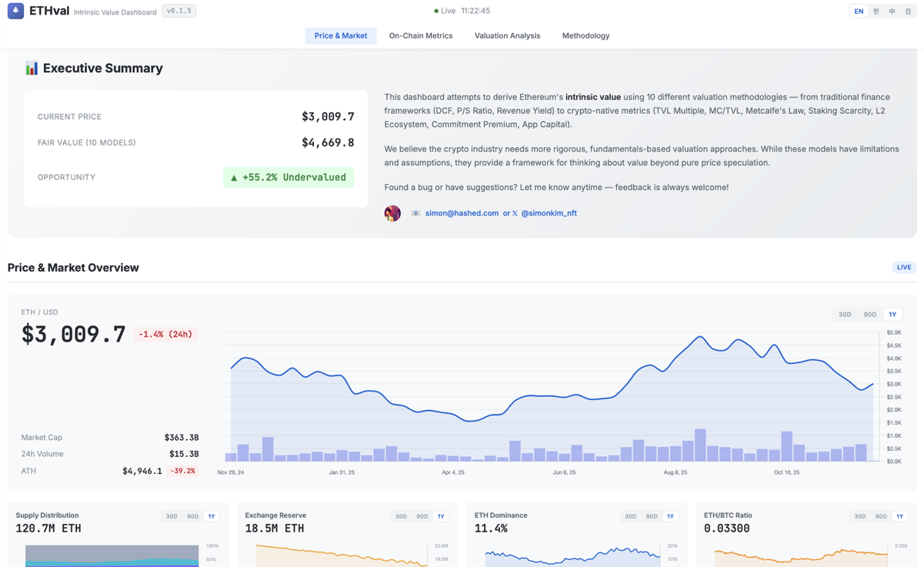Switch language to Chinese (中)
Image resolution: width=924 pixels, height=567 pixels.
coord(892,12)
